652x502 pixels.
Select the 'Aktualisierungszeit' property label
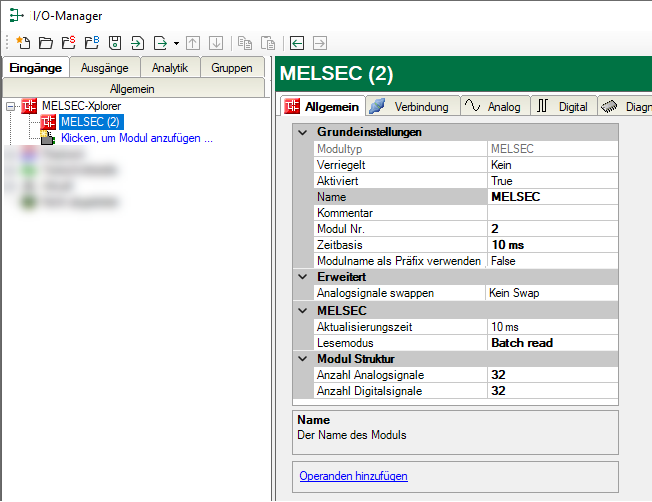(364, 327)
